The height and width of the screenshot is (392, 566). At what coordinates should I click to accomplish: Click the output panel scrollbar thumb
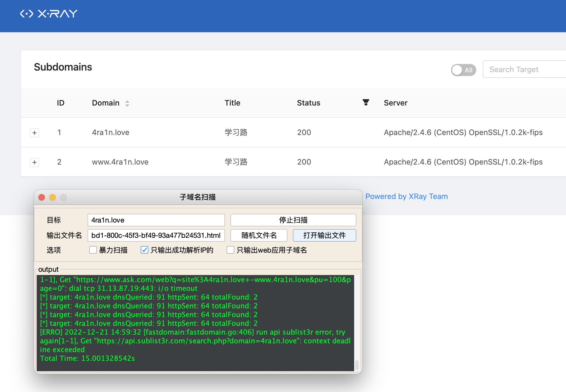(357, 365)
